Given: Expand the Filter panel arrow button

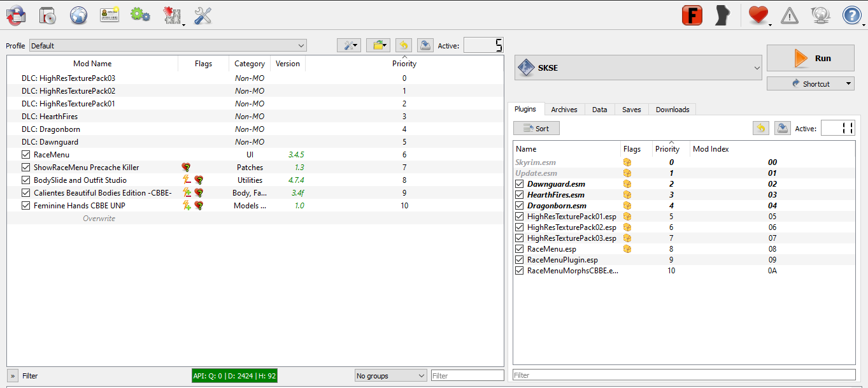Looking at the screenshot, I should pyautogui.click(x=13, y=376).
